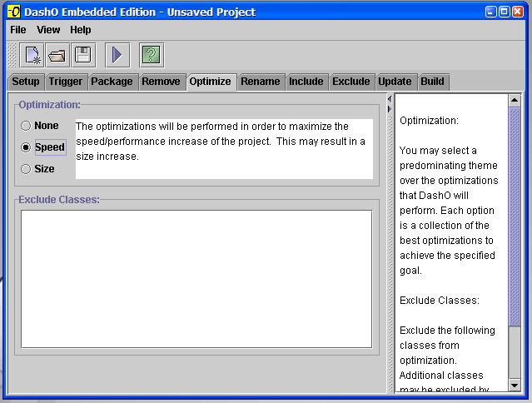Run the project with the blue play icon
The image size is (532, 403).
point(117,55)
